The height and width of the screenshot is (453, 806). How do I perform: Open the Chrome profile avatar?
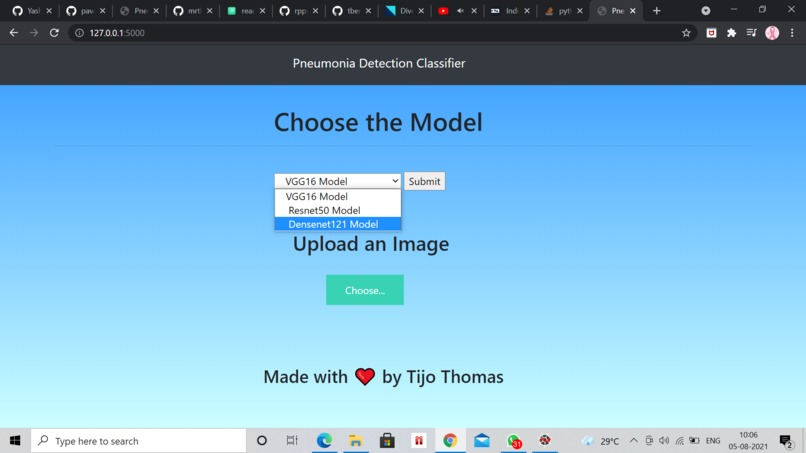(772, 33)
